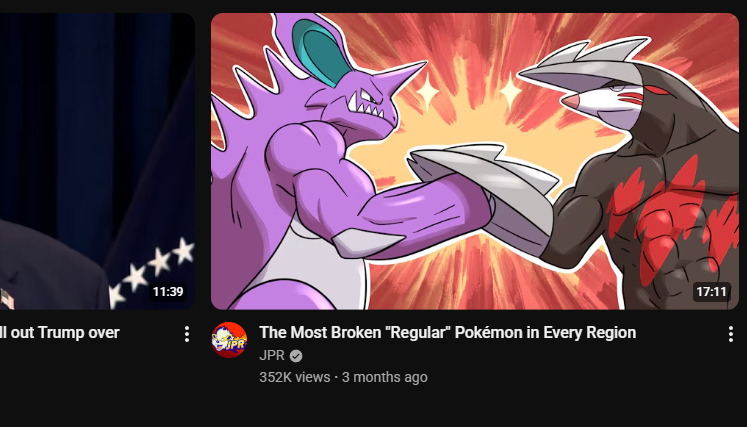Viewport: 747px width, 427px height.
Task: Click the 17:11 duration badge
Action: (x=711, y=292)
